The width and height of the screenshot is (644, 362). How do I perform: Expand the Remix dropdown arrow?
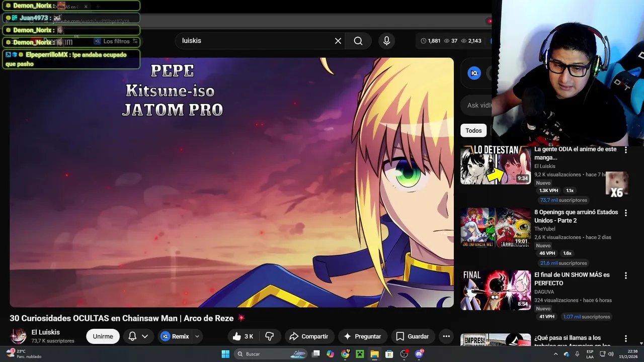pos(197,336)
